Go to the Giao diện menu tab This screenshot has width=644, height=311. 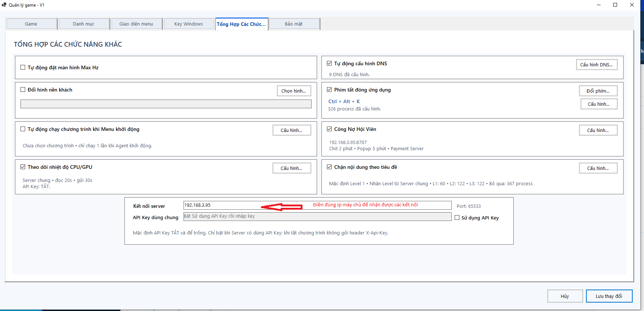[136, 24]
